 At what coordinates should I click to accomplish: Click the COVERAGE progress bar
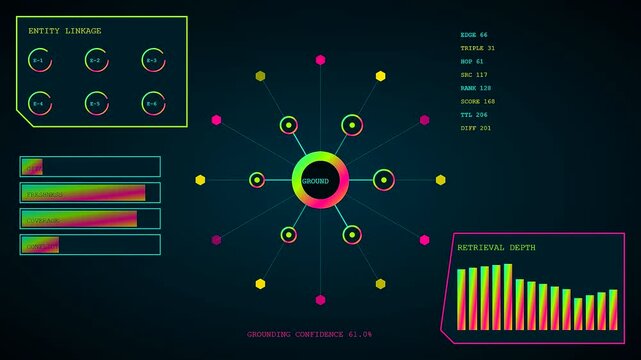(x=90, y=219)
